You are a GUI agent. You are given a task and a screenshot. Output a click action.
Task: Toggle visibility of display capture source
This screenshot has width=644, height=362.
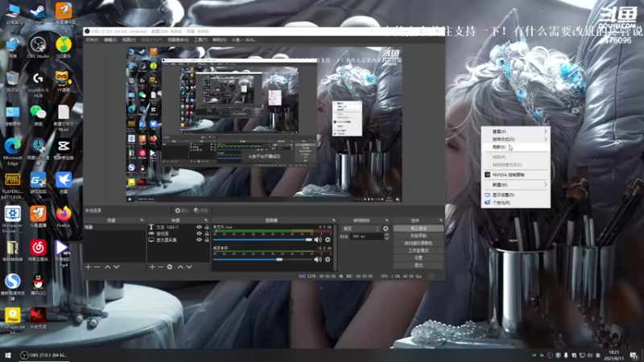tap(199, 240)
